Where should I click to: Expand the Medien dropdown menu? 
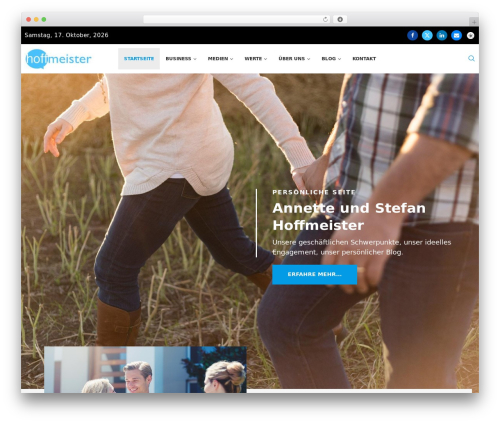click(220, 59)
